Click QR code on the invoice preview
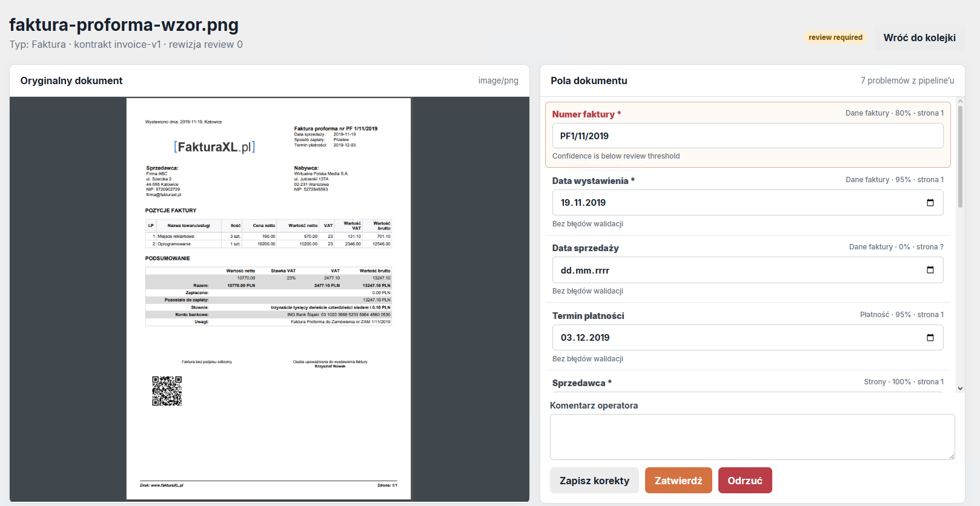 click(167, 391)
